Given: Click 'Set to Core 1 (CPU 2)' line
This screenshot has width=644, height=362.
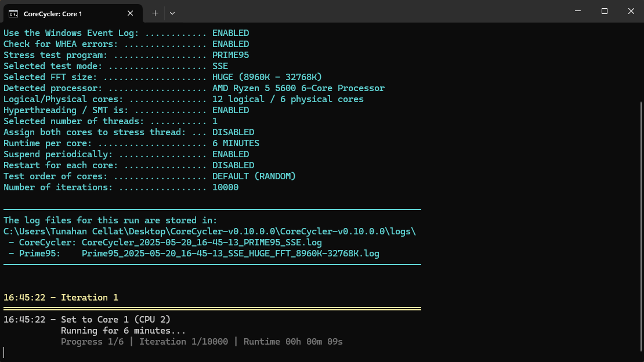Looking at the screenshot, I should tap(115, 320).
